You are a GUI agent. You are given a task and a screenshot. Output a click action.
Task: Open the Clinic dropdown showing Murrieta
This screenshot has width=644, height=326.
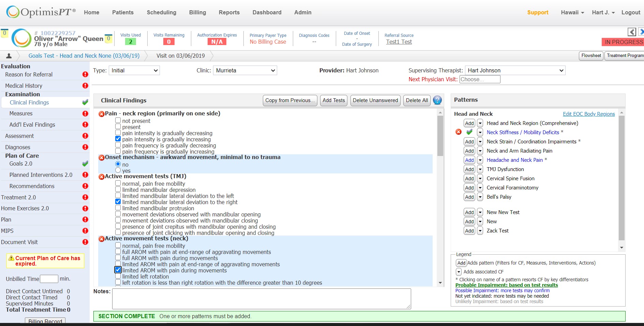245,70
